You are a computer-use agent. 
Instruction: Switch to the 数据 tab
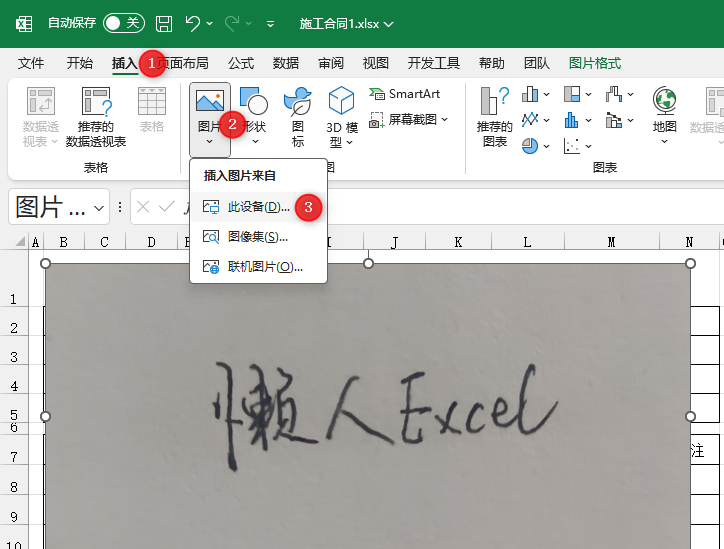click(286, 63)
